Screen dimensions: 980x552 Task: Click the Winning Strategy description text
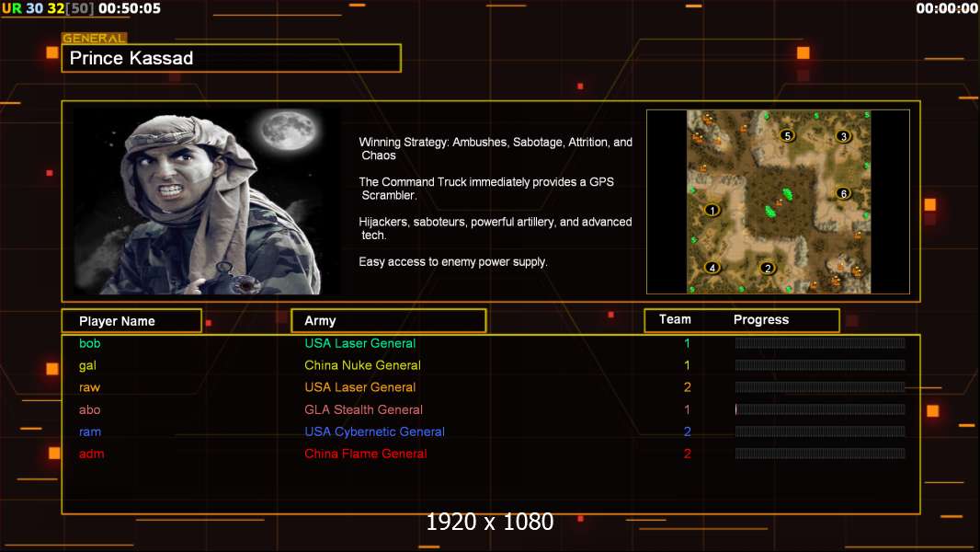point(496,149)
